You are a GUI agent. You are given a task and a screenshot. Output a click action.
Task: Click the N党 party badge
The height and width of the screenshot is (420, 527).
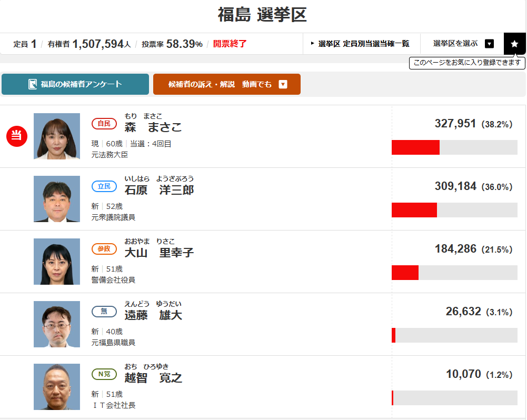click(104, 374)
